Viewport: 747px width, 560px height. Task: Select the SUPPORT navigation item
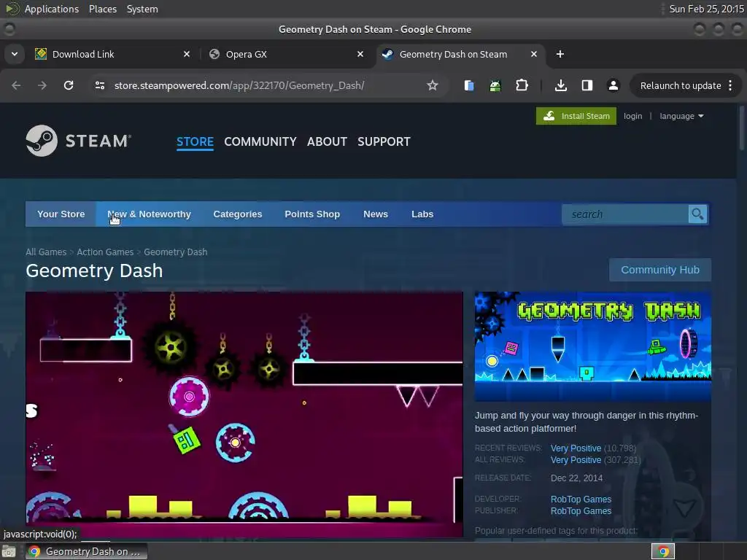tap(384, 141)
